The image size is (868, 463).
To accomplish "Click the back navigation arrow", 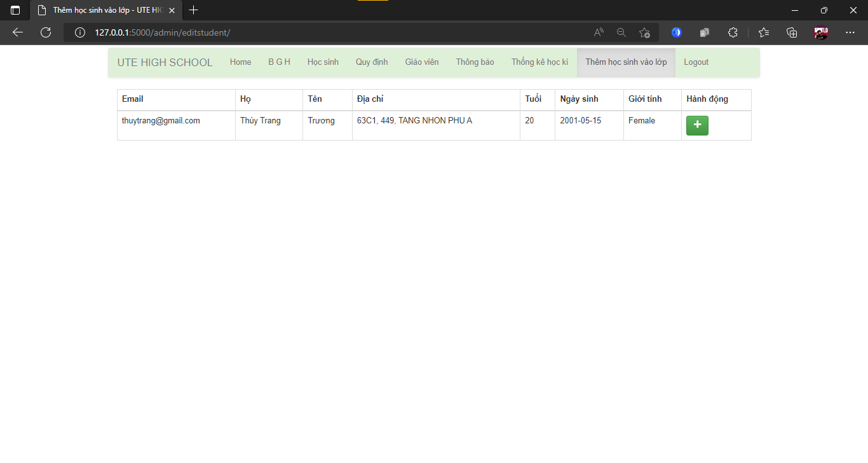I will coord(17,32).
